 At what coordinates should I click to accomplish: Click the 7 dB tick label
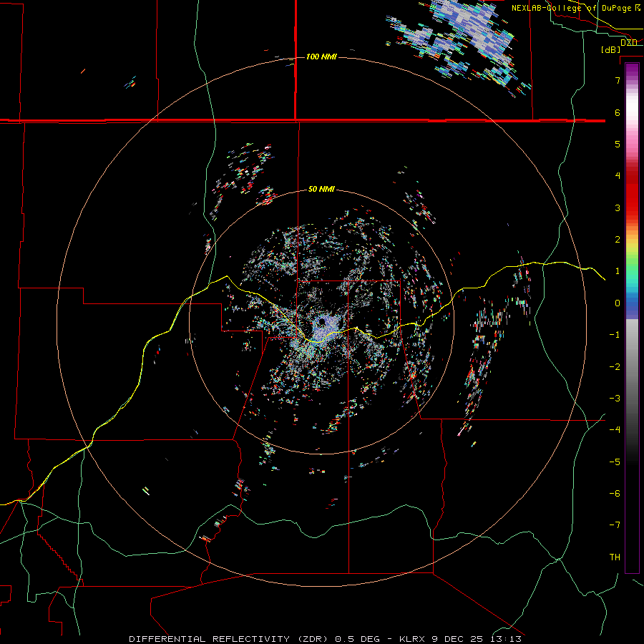pyautogui.click(x=618, y=80)
